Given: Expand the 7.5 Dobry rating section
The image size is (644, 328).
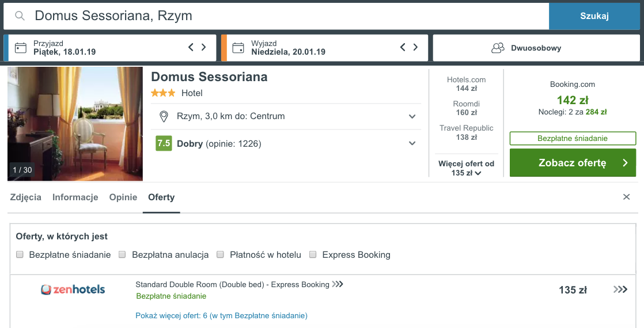Looking at the screenshot, I should (x=412, y=143).
